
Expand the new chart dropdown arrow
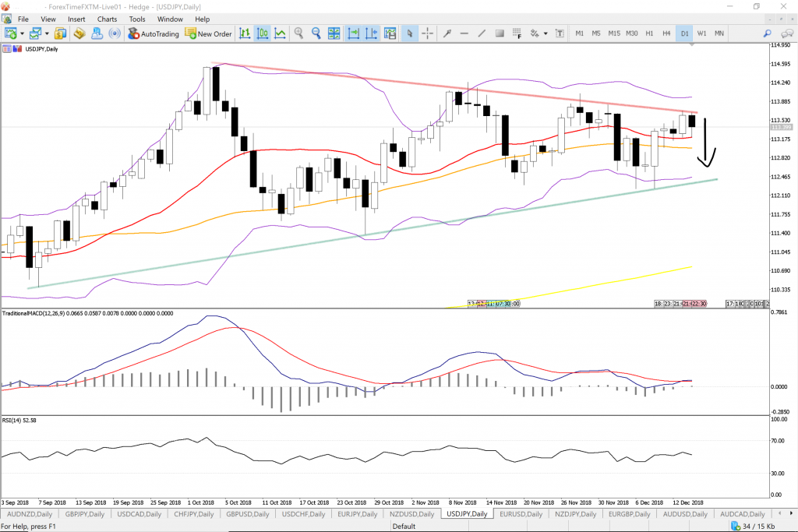[x=22, y=33]
